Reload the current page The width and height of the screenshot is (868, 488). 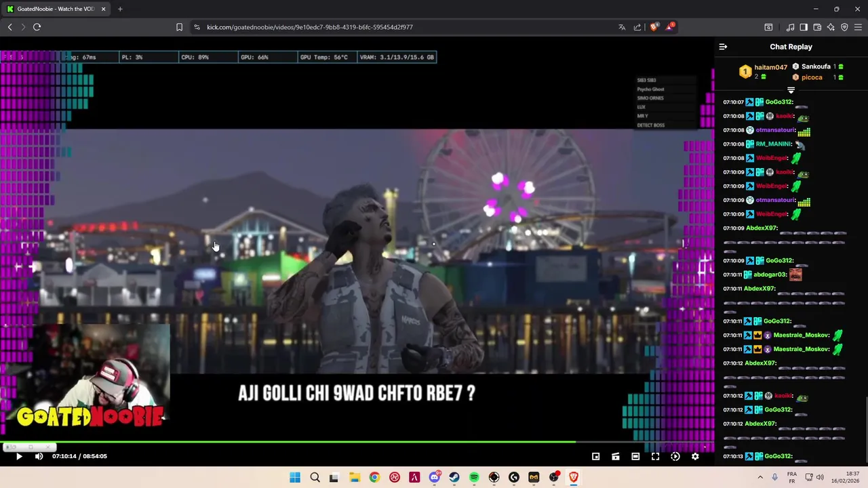[x=37, y=27]
